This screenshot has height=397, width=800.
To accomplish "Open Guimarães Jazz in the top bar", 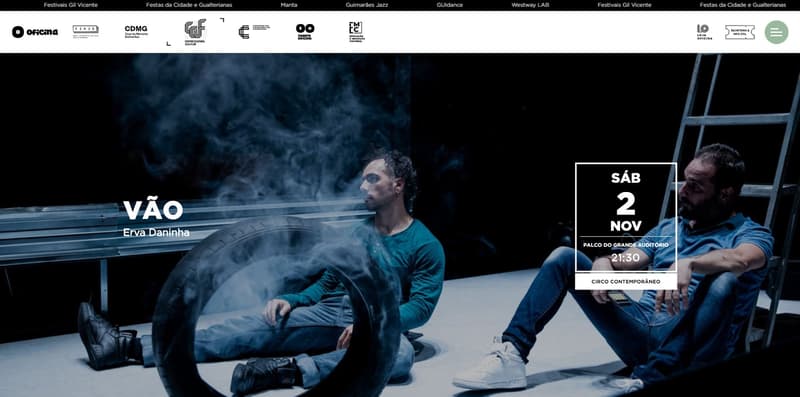I will pyautogui.click(x=367, y=5).
